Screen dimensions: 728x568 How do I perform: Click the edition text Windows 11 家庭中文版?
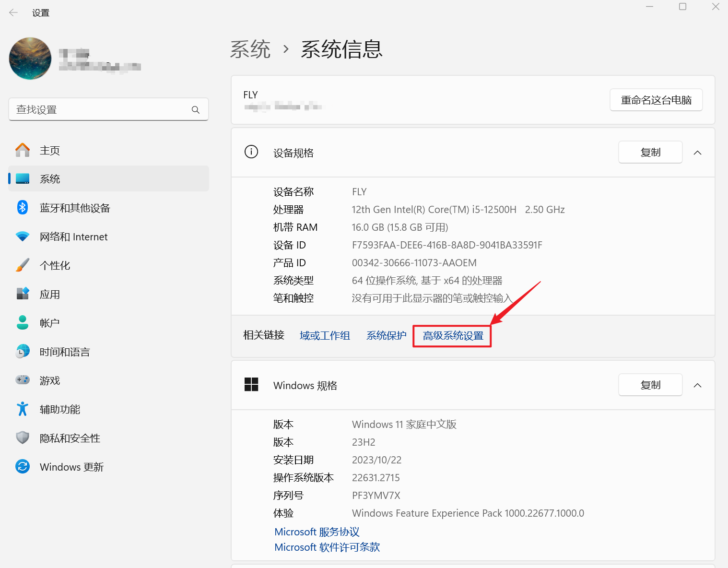pos(404,425)
